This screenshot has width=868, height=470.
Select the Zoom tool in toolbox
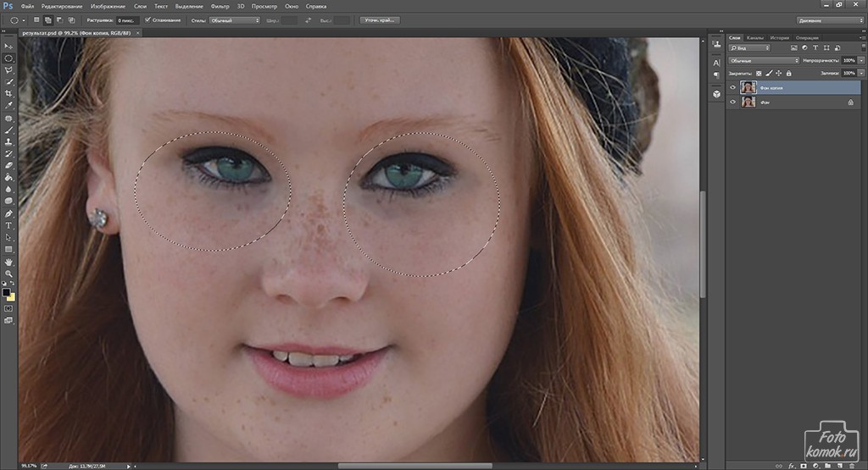(x=8, y=274)
